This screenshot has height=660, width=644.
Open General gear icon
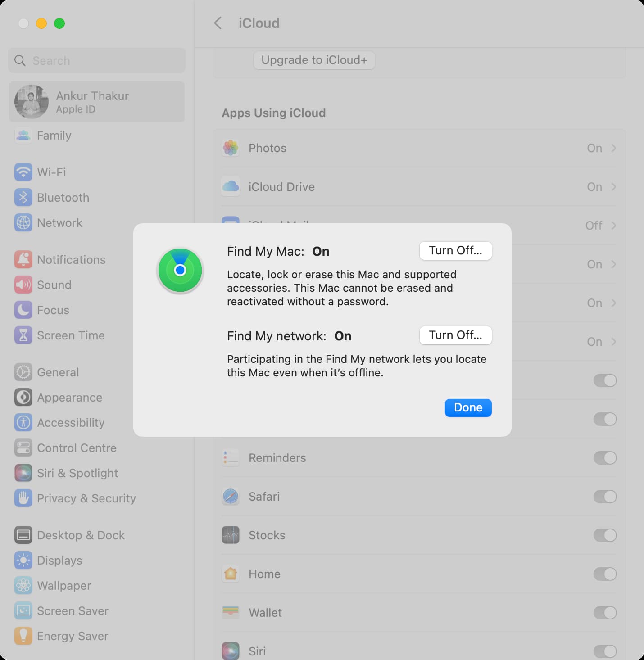click(x=23, y=372)
